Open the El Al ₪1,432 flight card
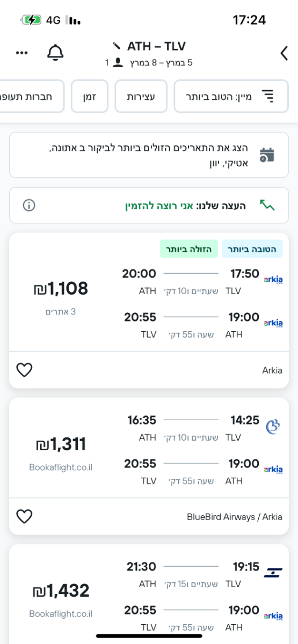Image resolution: width=298 pixels, height=644 pixels. [149, 594]
